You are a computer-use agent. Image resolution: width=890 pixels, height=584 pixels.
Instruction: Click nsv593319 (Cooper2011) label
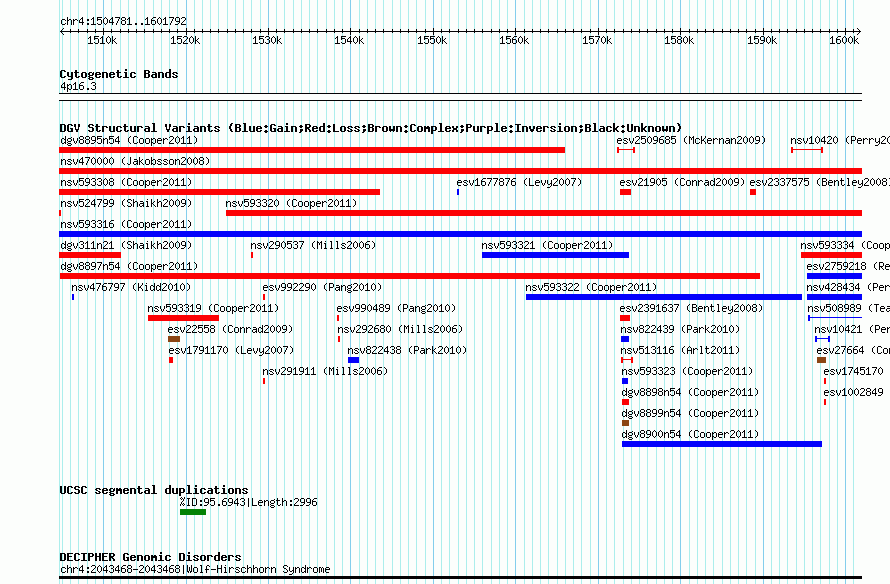(213, 308)
